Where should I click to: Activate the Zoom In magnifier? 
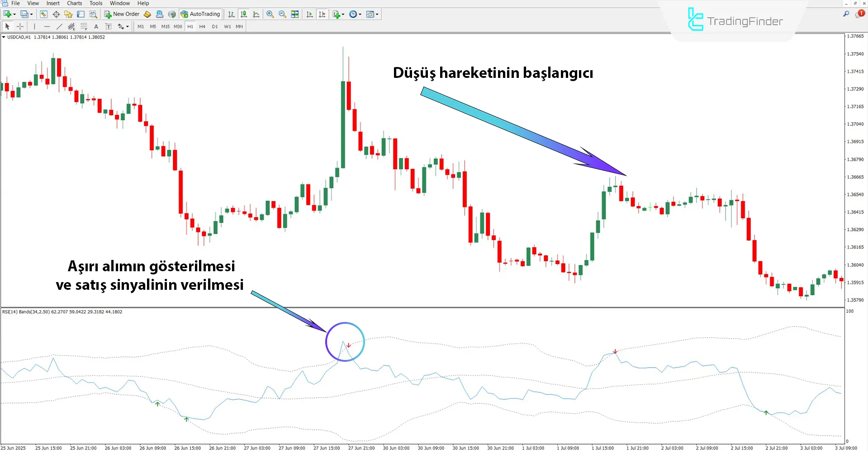tap(270, 14)
